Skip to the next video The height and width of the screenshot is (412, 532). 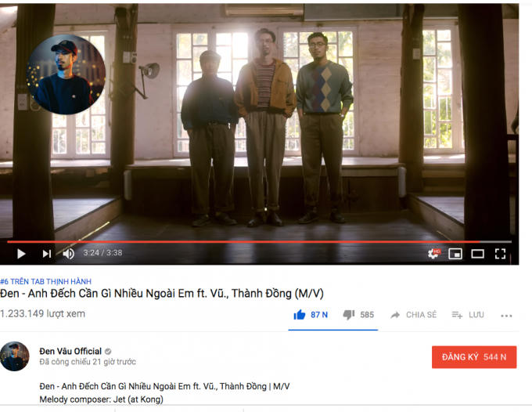click(x=46, y=254)
